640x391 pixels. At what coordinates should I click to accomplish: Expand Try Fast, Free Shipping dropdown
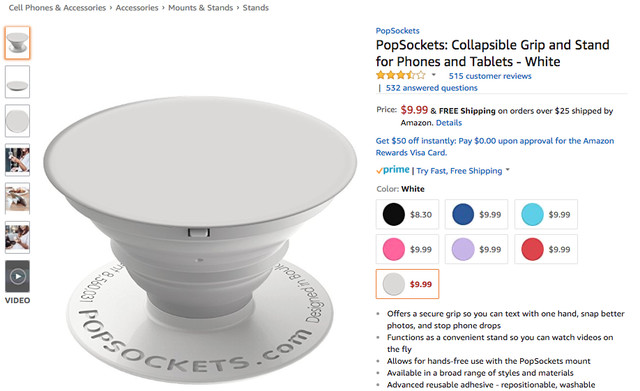[508, 169]
